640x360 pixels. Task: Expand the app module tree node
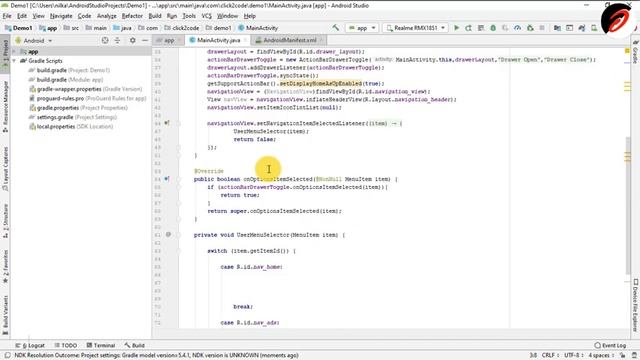pos(15,52)
